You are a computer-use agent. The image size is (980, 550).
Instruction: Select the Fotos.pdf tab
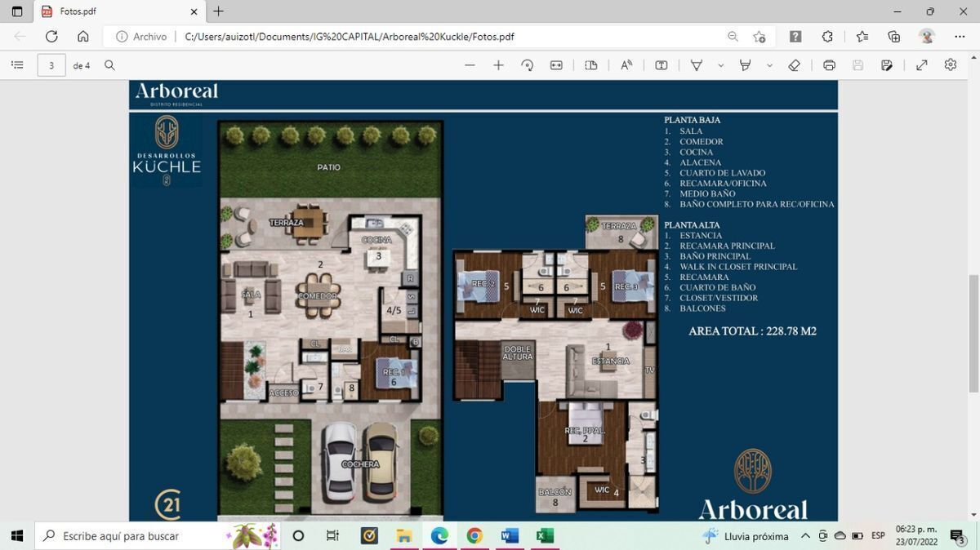[x=119, y=11]
